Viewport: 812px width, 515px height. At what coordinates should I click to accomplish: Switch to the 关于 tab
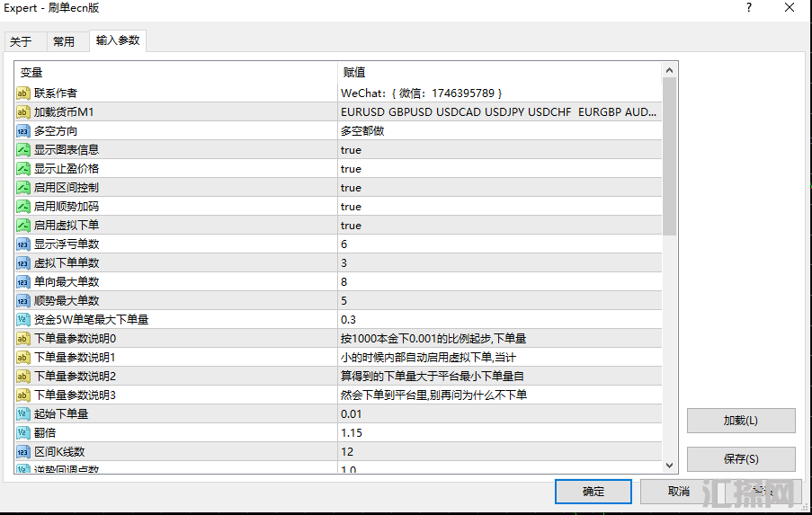(21, 41)
